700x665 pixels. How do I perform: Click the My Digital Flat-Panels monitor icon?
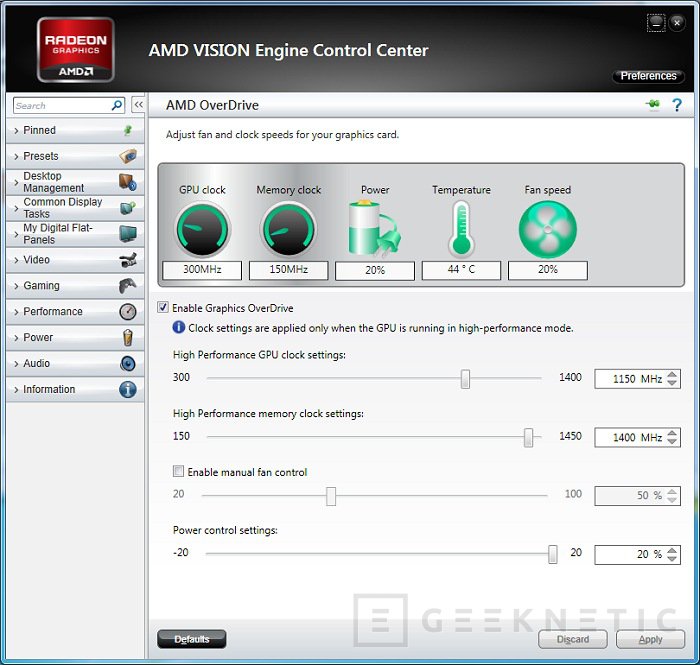[x=128, y=234]
